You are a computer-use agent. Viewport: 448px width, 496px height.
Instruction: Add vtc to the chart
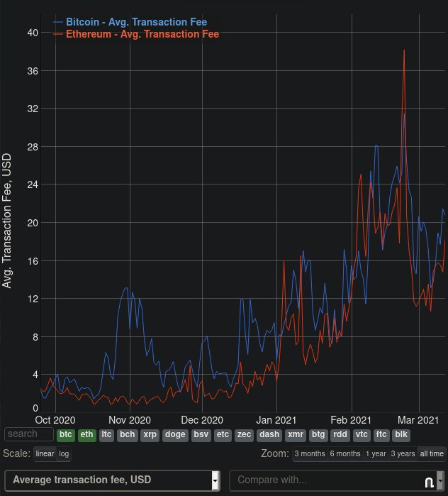[362, 435]
